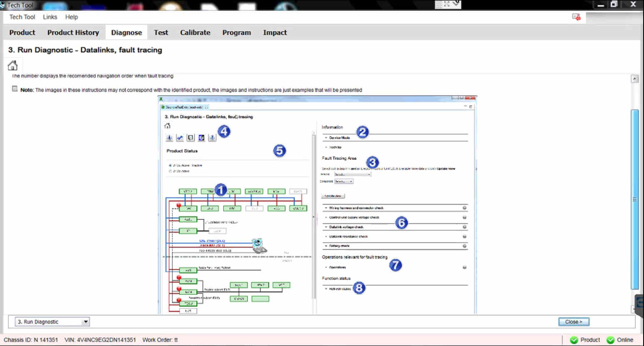Switch to the Impact tab

275,32
